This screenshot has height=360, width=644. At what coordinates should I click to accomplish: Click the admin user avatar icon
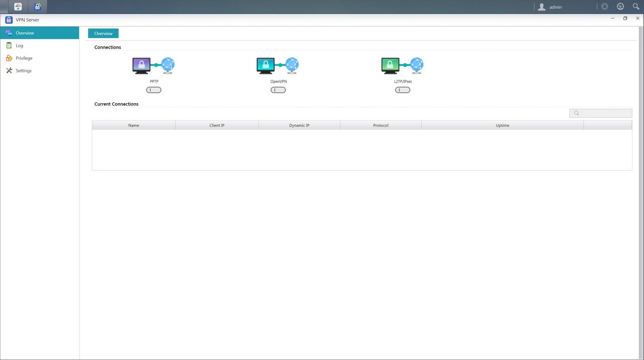click(x=542, y=7)
